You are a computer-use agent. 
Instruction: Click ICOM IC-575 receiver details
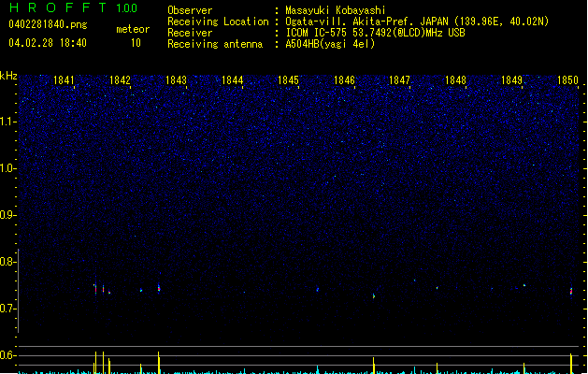pyautogui.click(x=376, y=33)
